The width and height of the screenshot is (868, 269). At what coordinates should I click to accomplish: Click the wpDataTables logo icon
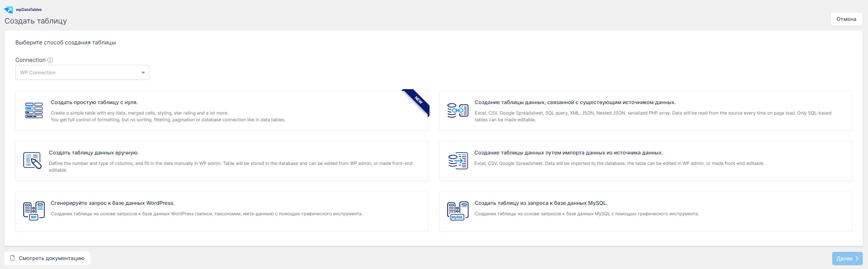pyautogui.click(x=9, y=10)
